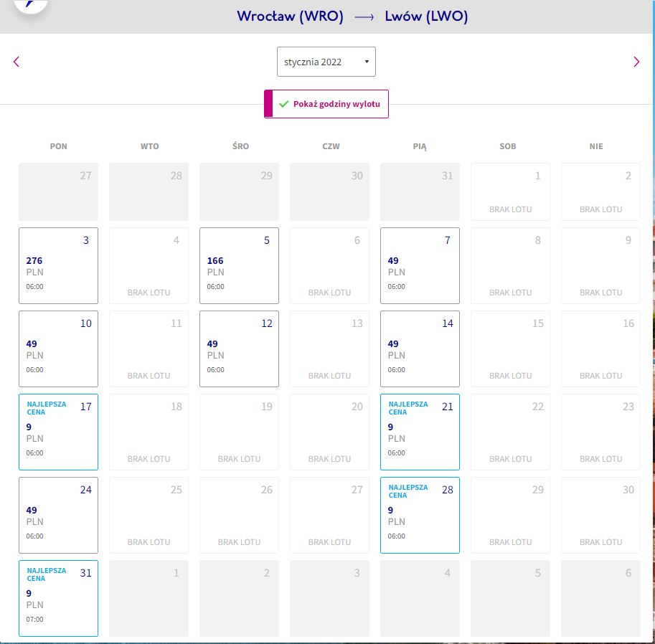
Task: Click the green checkmark in Pokaż godziny wylotu
Action: [283, 104]
